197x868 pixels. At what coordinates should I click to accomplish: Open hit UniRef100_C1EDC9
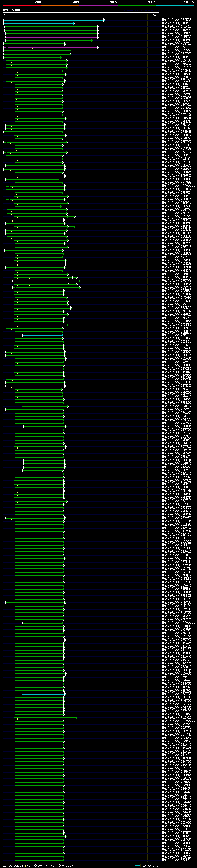tap(177, 253)
